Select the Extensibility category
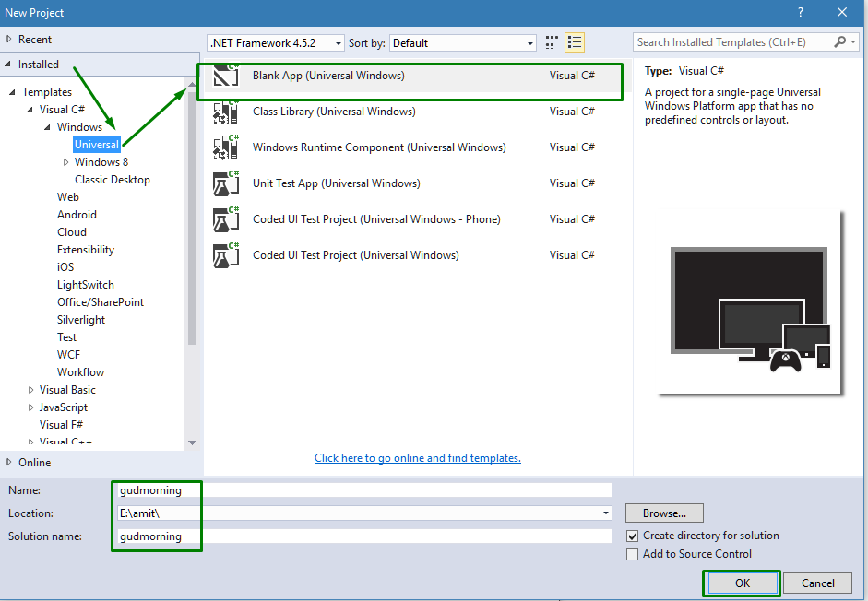Screen dimensions: 868x601 click(x=86, y=250)
